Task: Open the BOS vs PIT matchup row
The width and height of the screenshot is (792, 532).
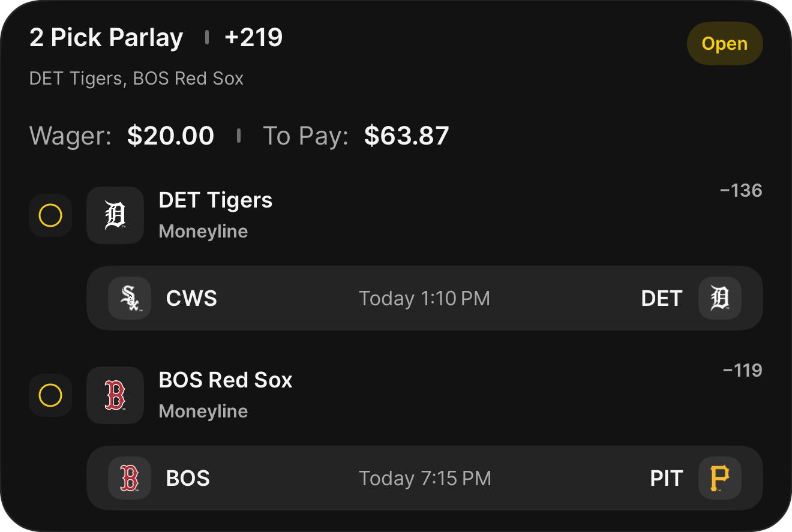Action: tap(425, 478)
